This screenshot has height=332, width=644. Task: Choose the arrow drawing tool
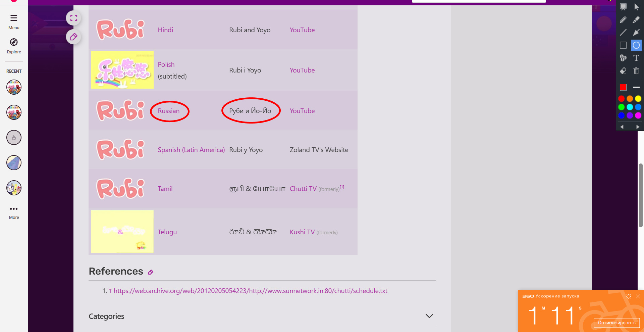[636, 33]
